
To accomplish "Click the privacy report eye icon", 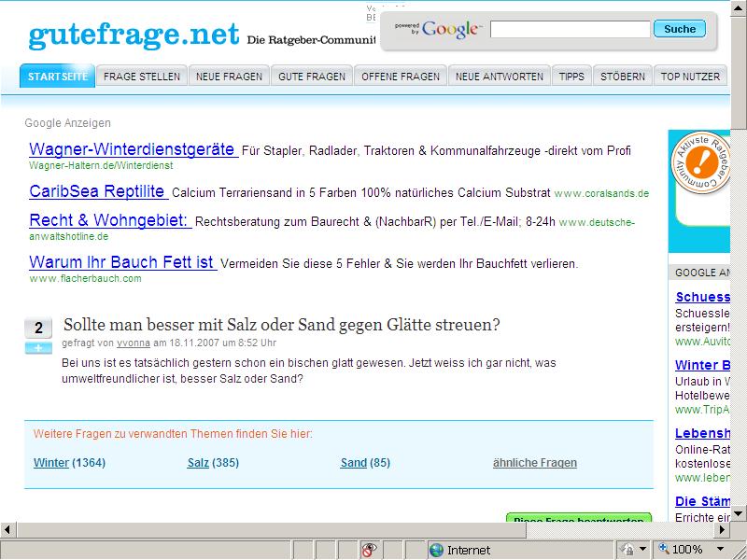I will pos(368,550).
